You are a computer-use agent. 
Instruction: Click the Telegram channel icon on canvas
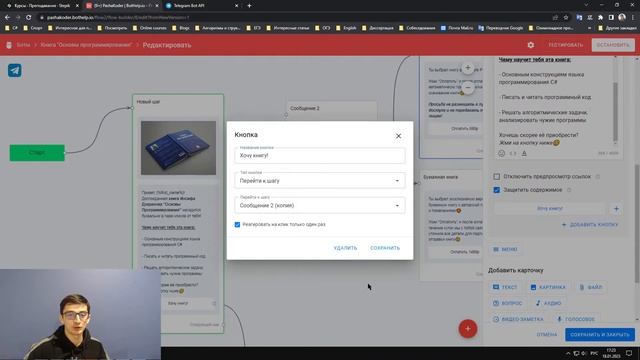pyautogui.click(x=15, y=70)
